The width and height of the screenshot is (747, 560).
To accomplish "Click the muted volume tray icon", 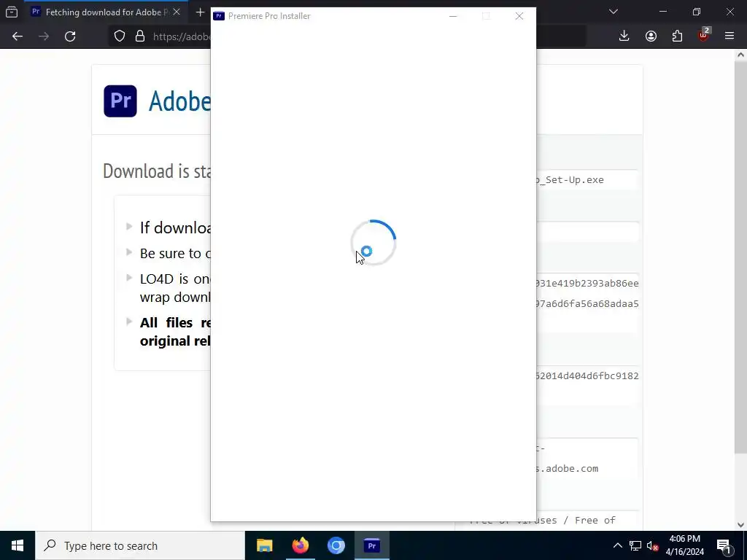I will (653, 545).
